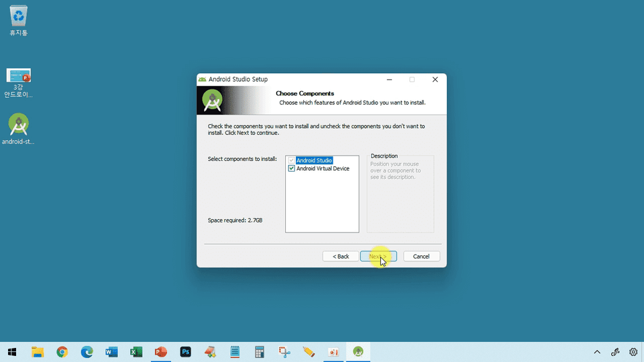
Task: Open the Windows Start menu
Action: [x=12, y=352]
